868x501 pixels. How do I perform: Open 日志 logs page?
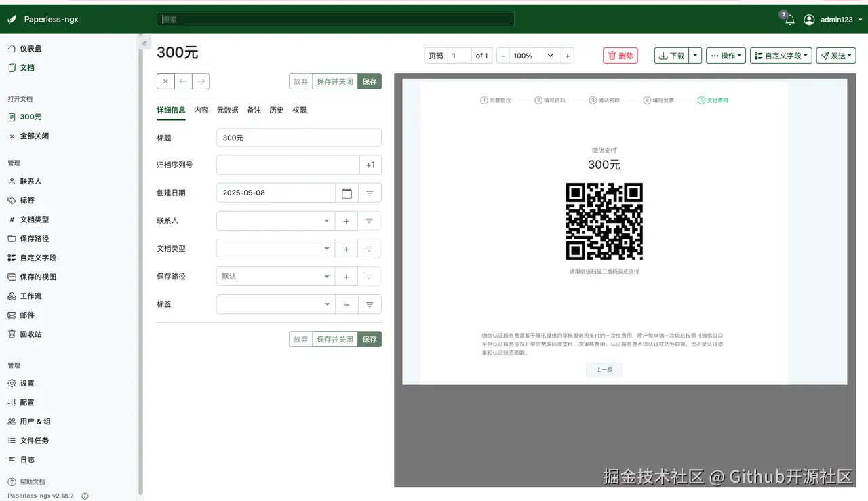tap(21, 460)
